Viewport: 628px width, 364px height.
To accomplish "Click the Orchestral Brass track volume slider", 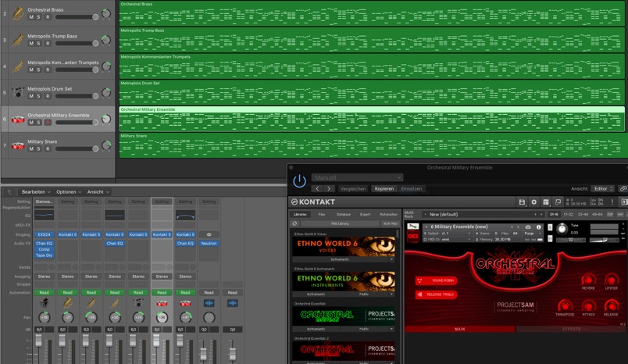I will coord(77,17).
